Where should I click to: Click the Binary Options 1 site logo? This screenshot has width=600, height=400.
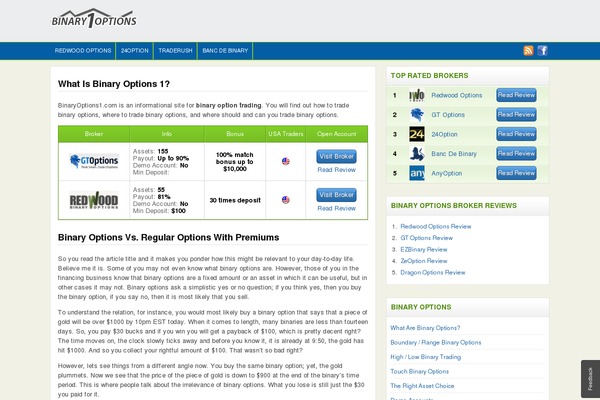[x=94, y=18]
